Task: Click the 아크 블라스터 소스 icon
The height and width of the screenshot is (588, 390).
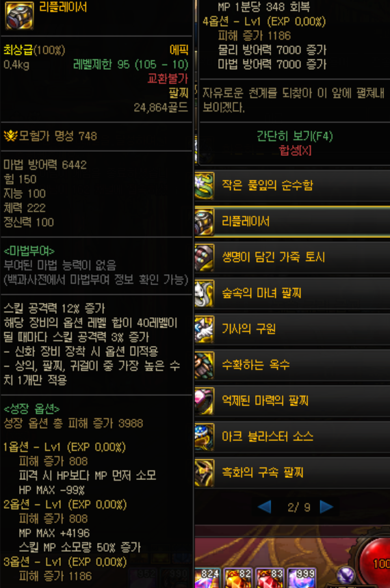Action: (205, 437)
